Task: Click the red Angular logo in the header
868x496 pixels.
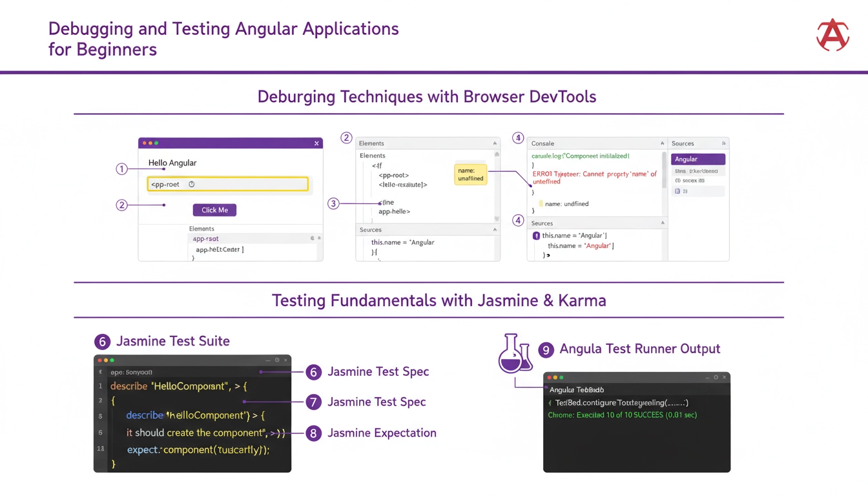Action: [x=832, y=35]
